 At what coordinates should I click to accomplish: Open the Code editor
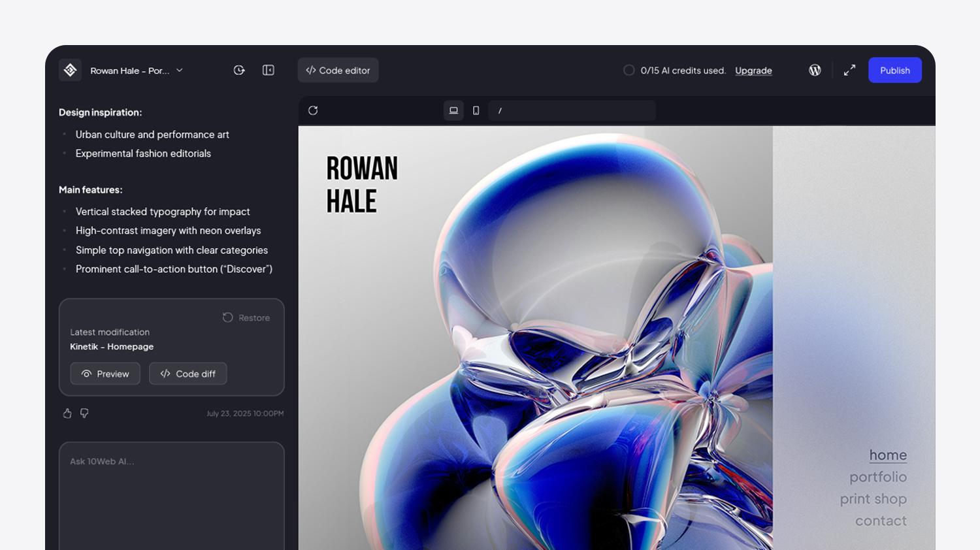tap(338, 71)
